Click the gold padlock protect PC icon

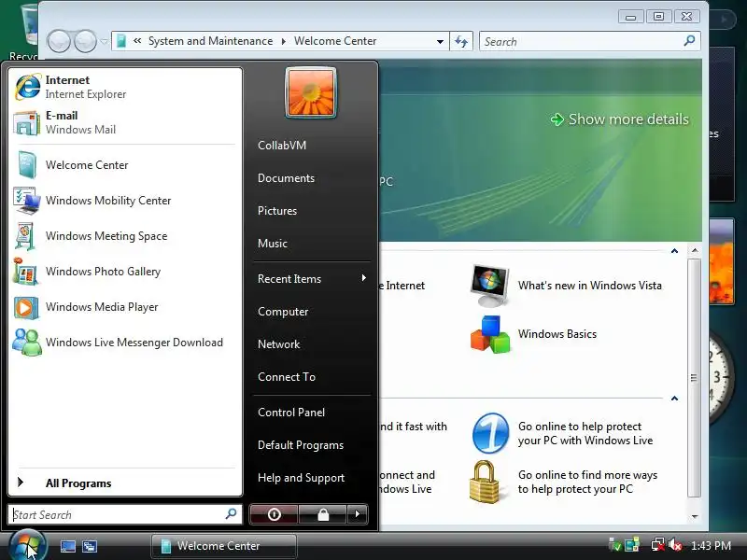pyautogui.click(x=485, y=482)
